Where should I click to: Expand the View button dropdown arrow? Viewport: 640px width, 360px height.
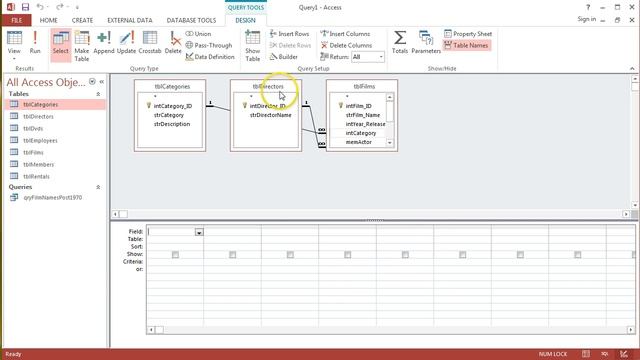(14, 59)
